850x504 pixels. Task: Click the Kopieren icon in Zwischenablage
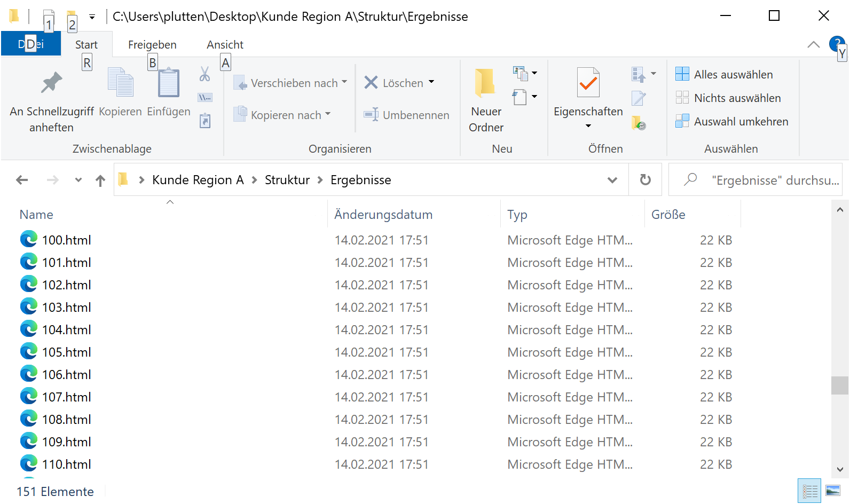click(x=121, y=82)
